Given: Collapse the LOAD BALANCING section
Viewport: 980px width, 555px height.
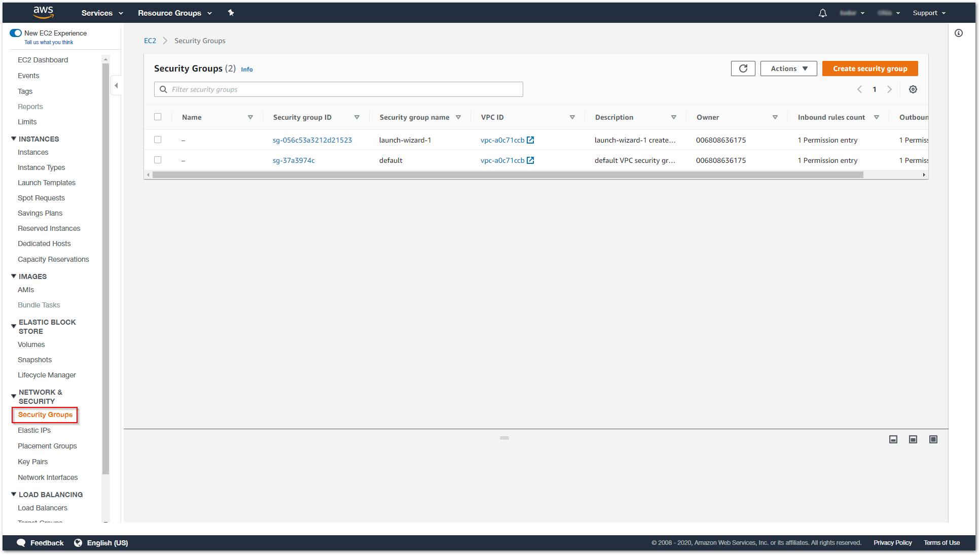Looking at the screenshot, I should pyautogui.click(x=14, y=494).
